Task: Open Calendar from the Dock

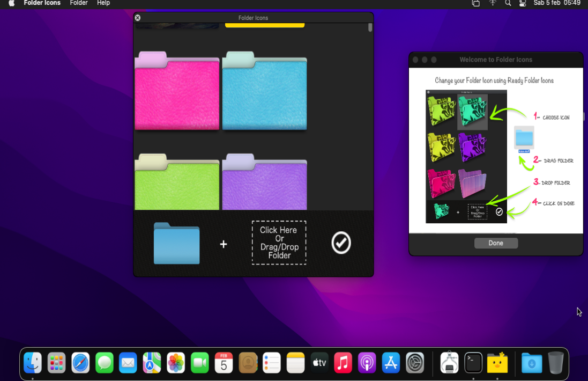Action: tap(224, 363)
